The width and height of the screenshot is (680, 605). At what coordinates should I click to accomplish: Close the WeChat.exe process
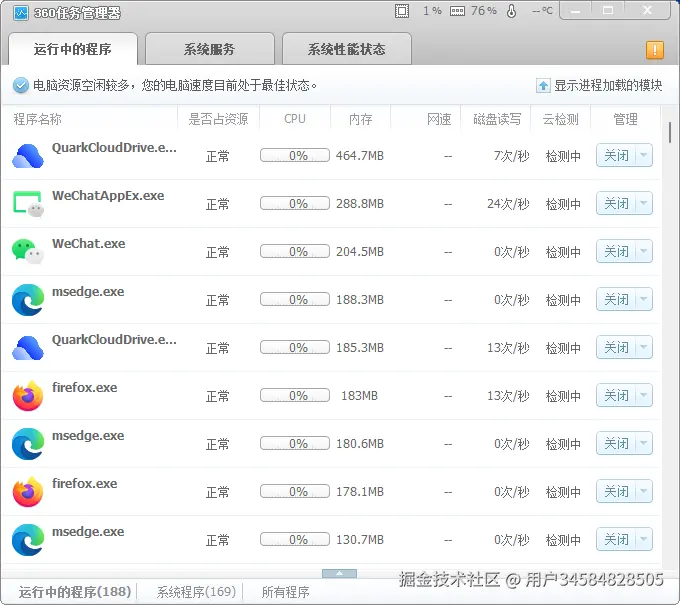click(x=616, y=252)
